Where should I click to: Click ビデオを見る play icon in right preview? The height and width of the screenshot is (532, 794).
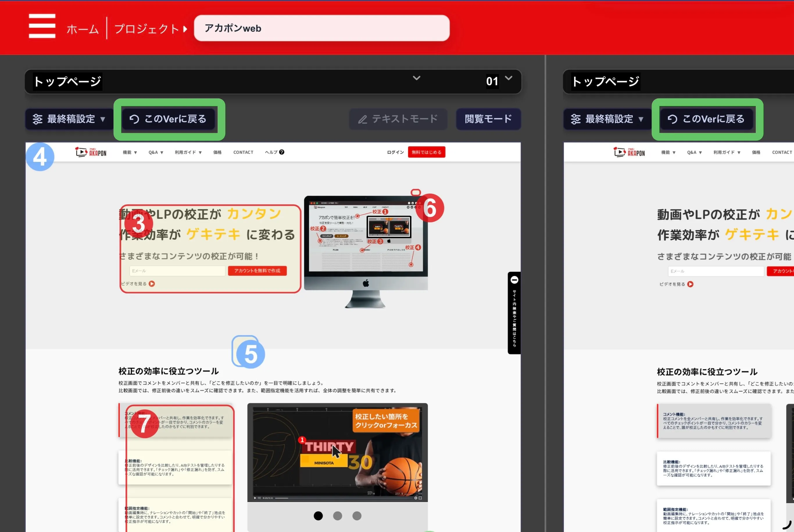pos(690,284)
